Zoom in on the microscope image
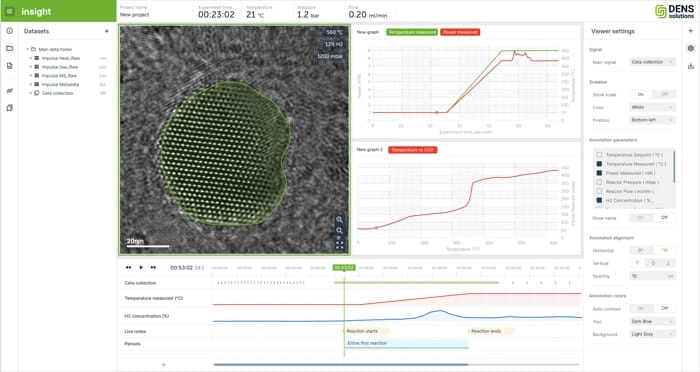700x372 pixels. point(340,220)
